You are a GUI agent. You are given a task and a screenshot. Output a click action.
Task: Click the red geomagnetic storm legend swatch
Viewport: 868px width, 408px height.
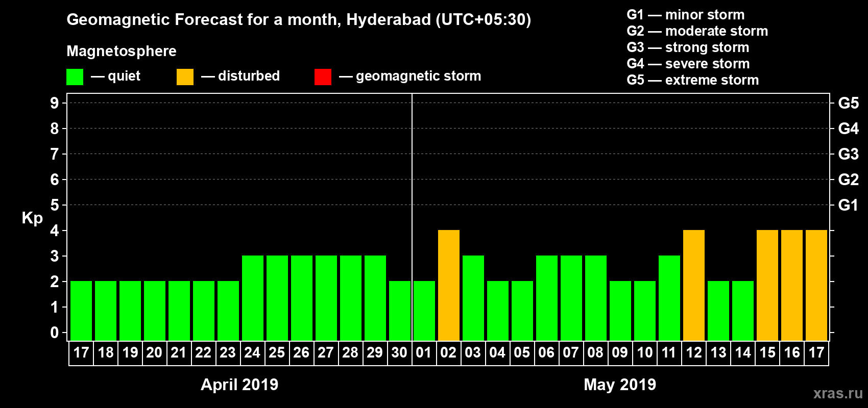tap(323, 77)
